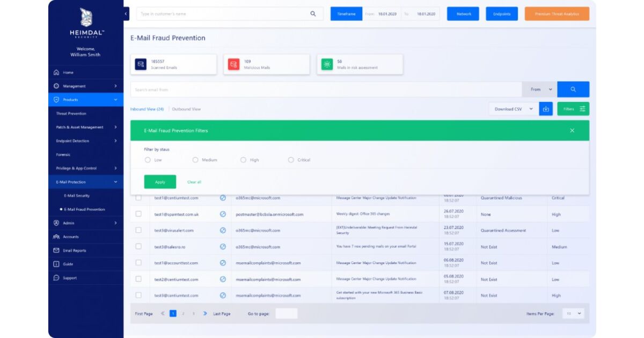Collapse the sidebar using the arrow handle
644x338 pixels.
[x=126, y=14]
